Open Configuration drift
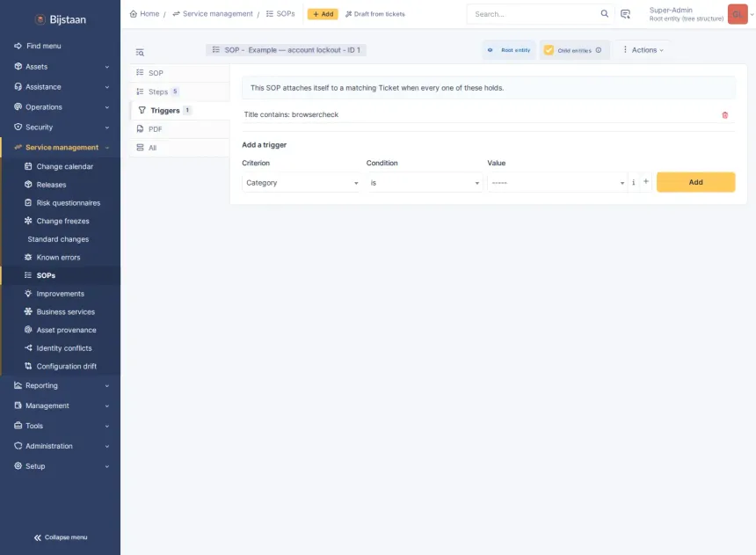This screenshot has width=756, height=555. pyautogui.click(x=61, y=366)
